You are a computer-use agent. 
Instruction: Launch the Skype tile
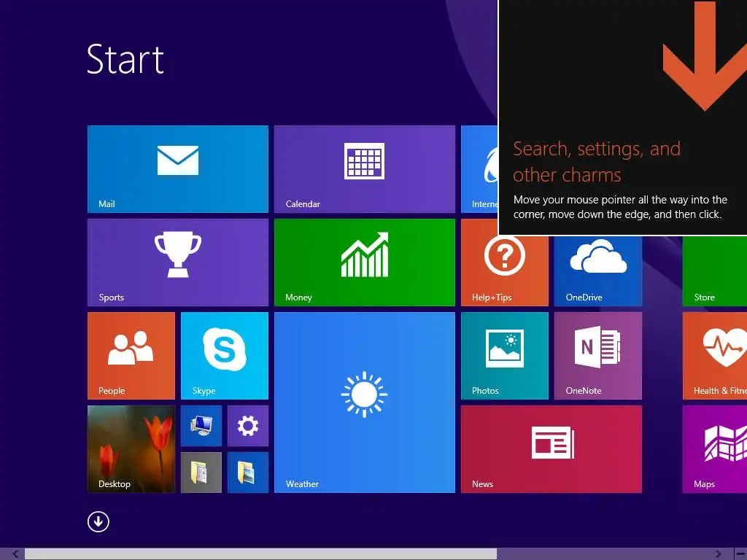click(x=225, y=356)
